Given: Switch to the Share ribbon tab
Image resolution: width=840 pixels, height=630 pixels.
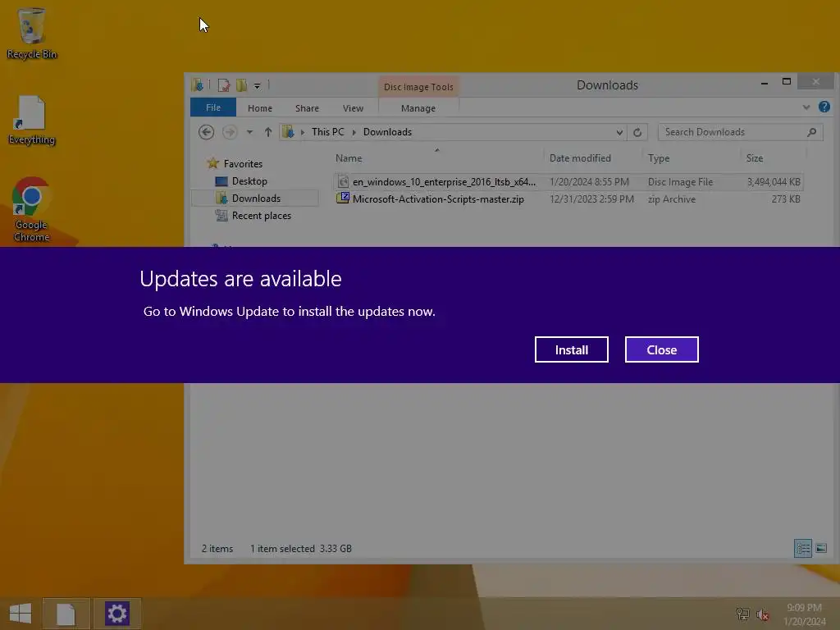Looking at the screenshot, I should click(x=307, y=108).
